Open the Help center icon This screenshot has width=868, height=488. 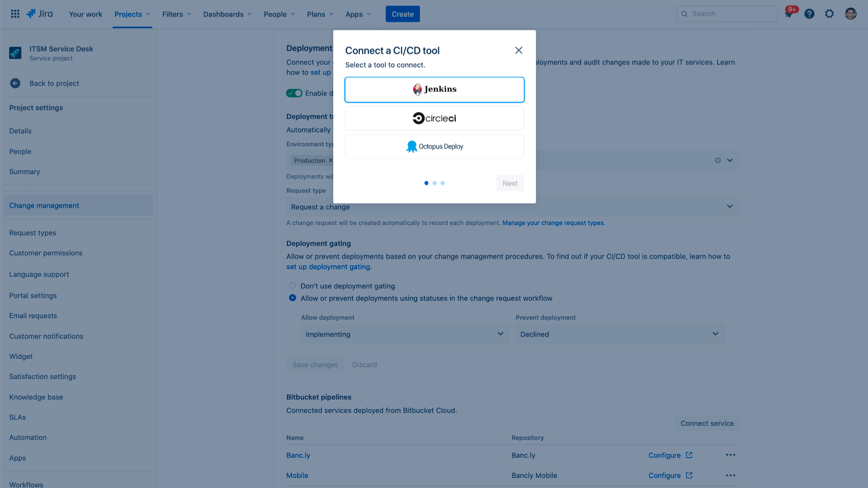pyautogui.click(x=810, y=14)
